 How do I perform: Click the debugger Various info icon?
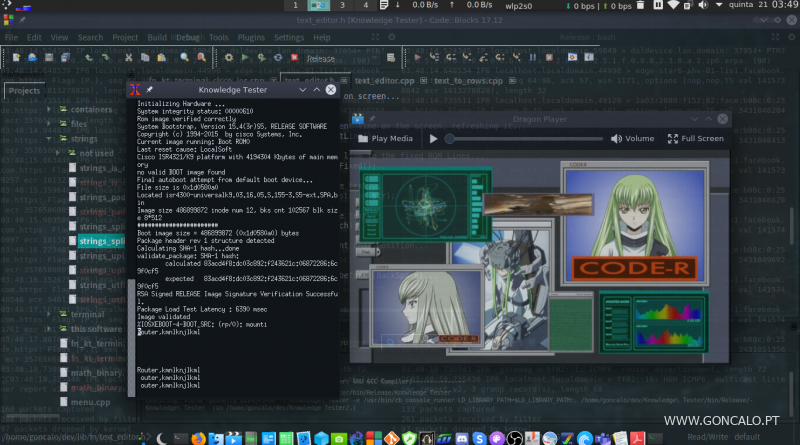(589, 58)
